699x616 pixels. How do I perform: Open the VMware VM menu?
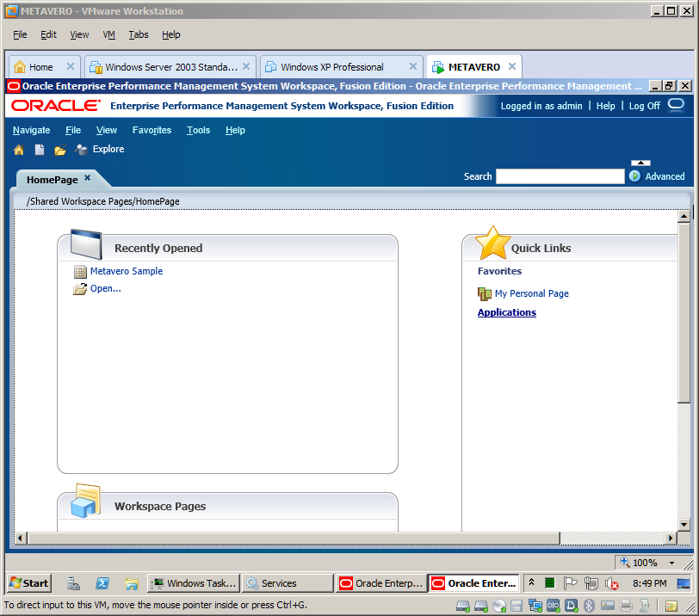[x=108, y=34]
